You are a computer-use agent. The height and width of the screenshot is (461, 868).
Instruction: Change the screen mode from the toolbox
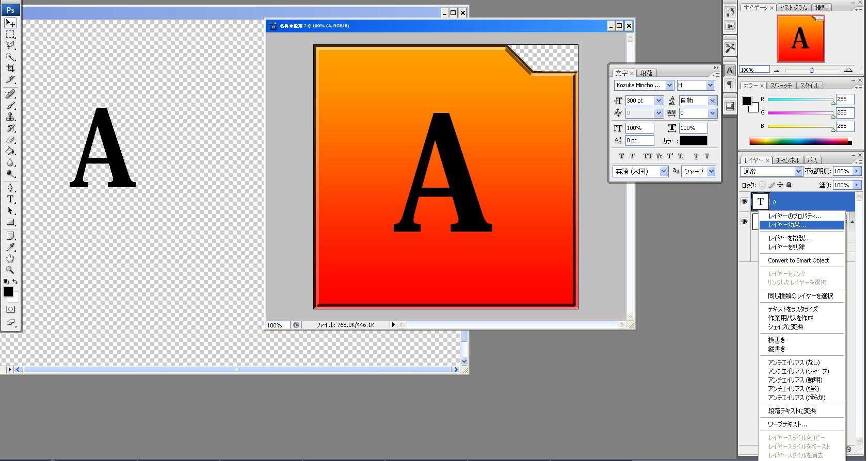click(10, 323)
